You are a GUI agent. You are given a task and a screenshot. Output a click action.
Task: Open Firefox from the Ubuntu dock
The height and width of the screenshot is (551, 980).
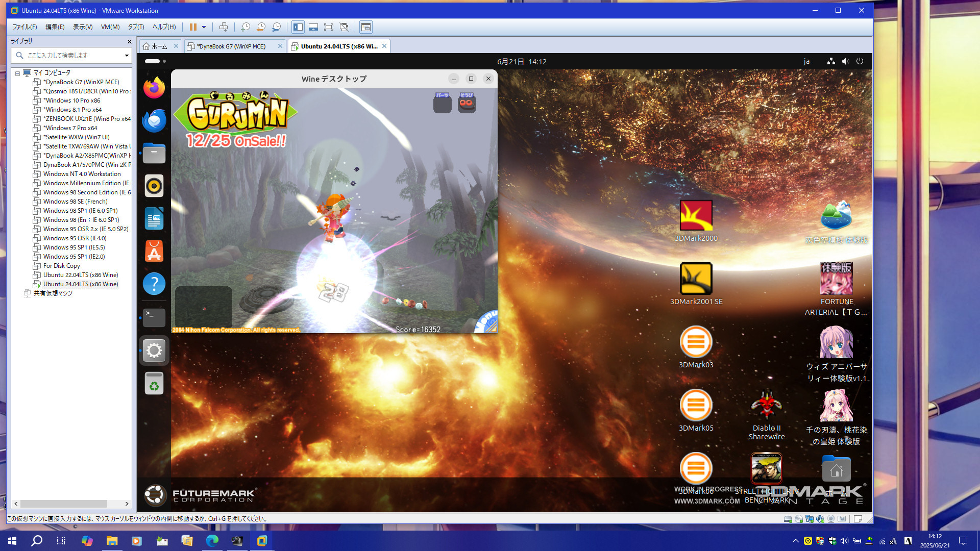(x=154, y=88)
